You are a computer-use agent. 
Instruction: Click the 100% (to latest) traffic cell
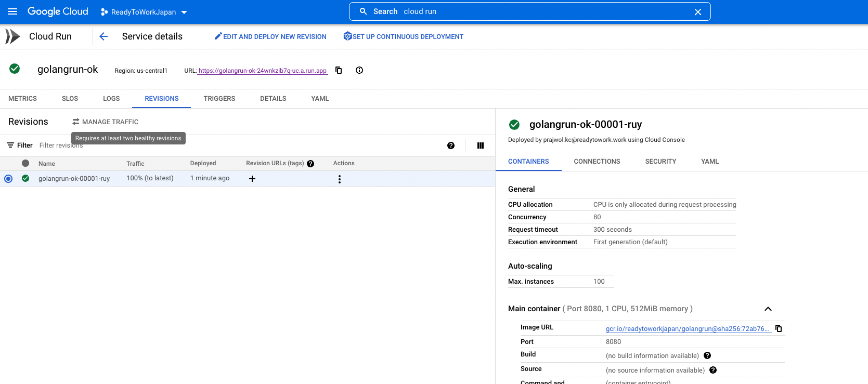point(150,178)
